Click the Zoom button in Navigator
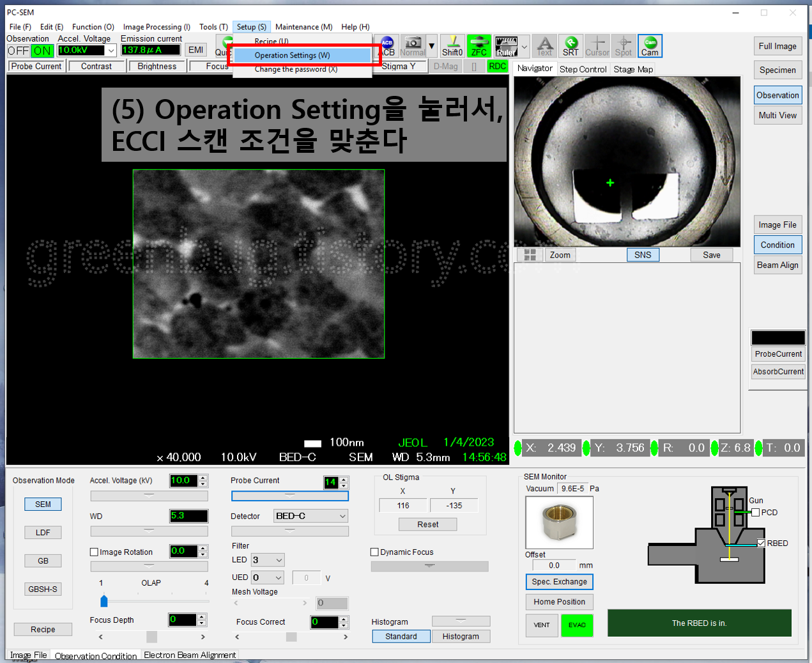The height and width of the screenshot is (663, 812). (560, 254)
